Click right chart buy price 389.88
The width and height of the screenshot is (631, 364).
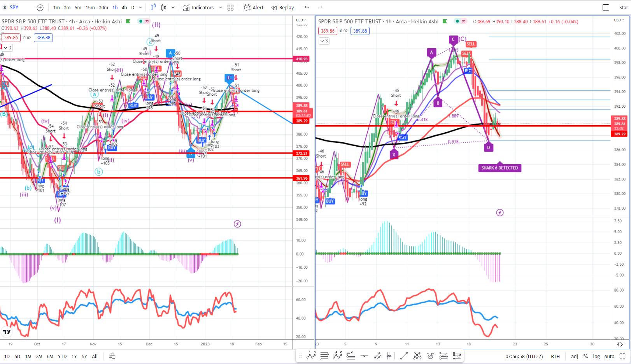360,31
